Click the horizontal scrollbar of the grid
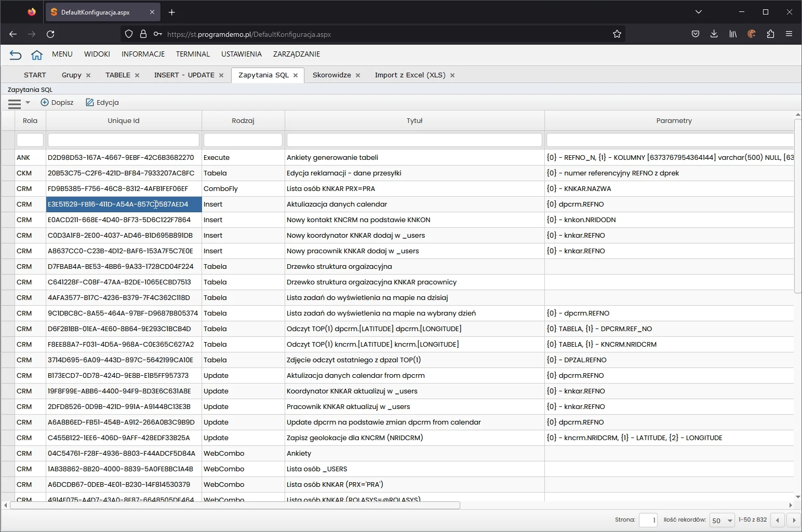Viewport: 802px width, 532px height. click(235, 505)
